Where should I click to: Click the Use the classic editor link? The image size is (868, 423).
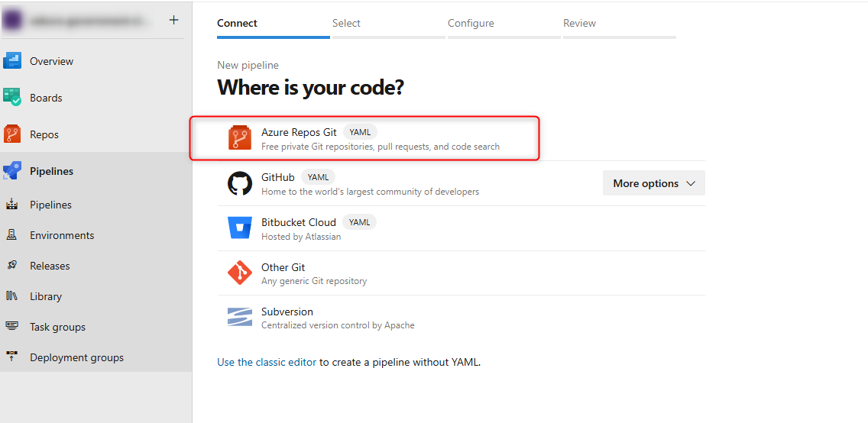267,362
